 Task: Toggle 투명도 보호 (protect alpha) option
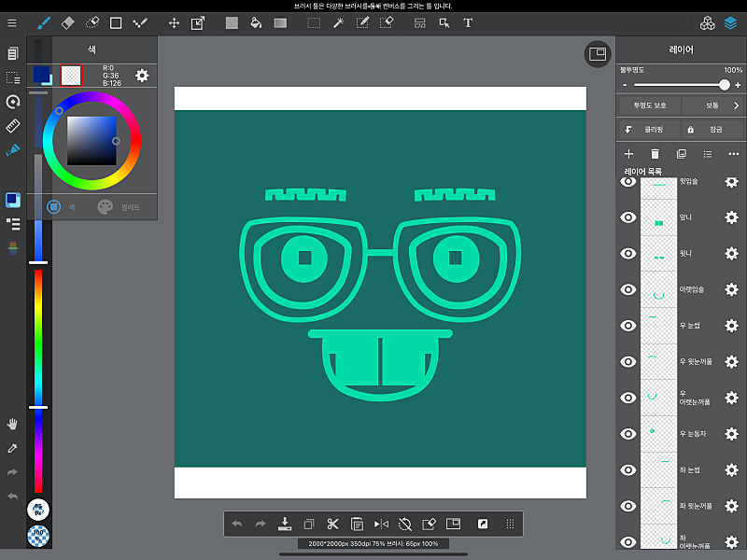click(x=650, y=105)
